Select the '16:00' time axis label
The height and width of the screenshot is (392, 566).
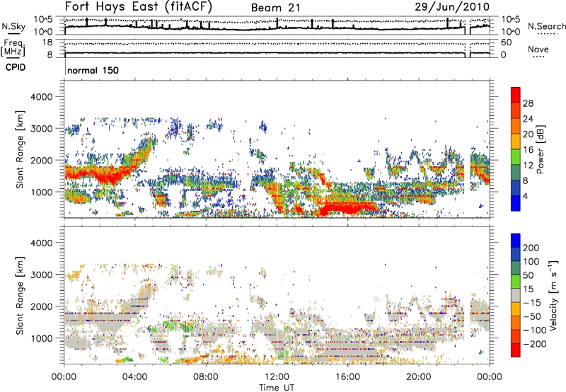(x=347, y=377)
